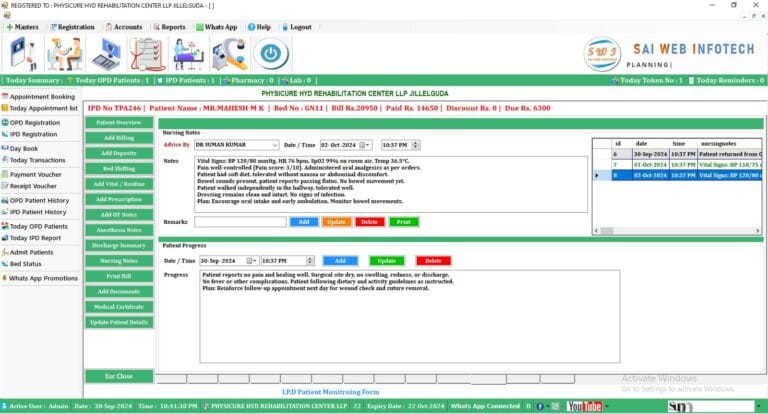Click Medical Certificate button
The height and width of the screenshot is (414, 768).
tap(119, 307)
